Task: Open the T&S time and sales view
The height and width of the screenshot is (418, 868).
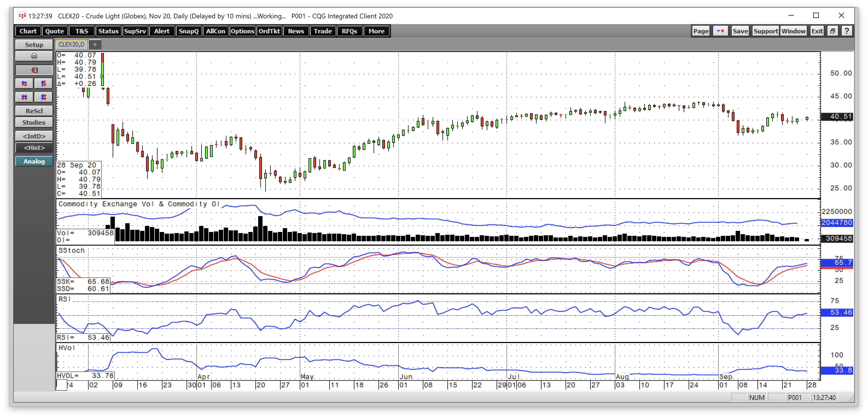Action: click(x=81, y=31)
